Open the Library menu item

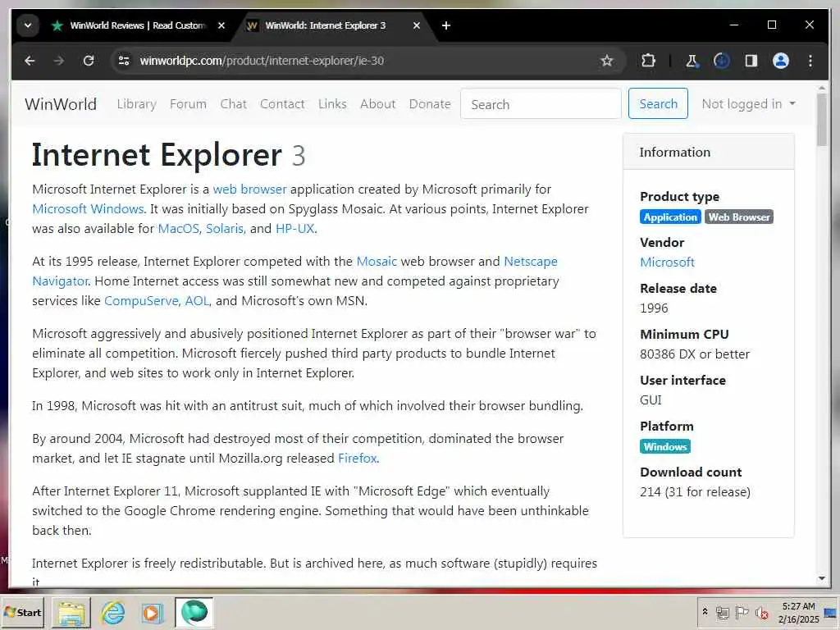pyautogui.click(x=137, y=104)
